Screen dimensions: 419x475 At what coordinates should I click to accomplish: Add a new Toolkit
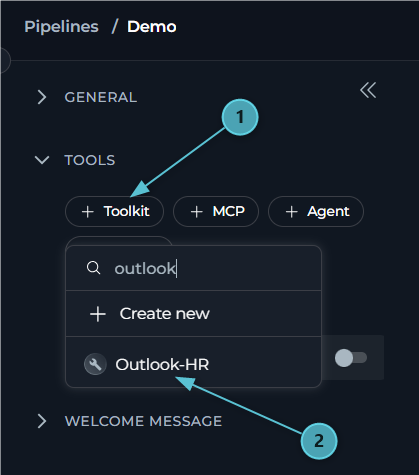(115, 211)
